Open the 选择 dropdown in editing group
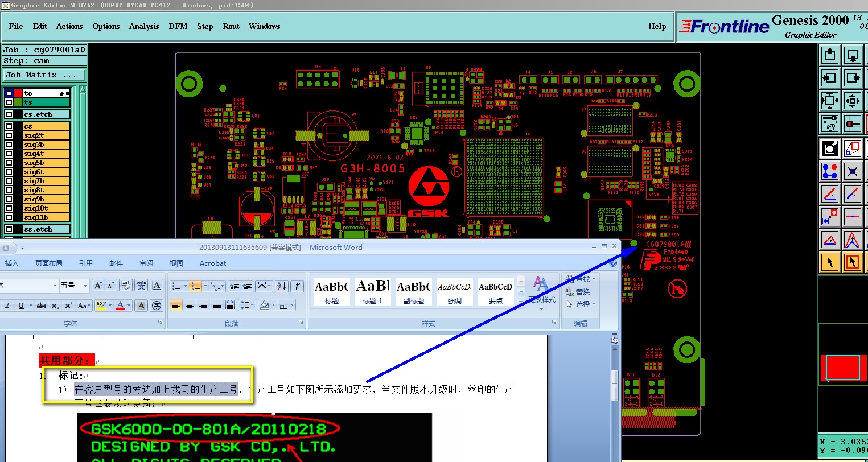The height and width of the screenshot is (462, 868). click(581, 304)
